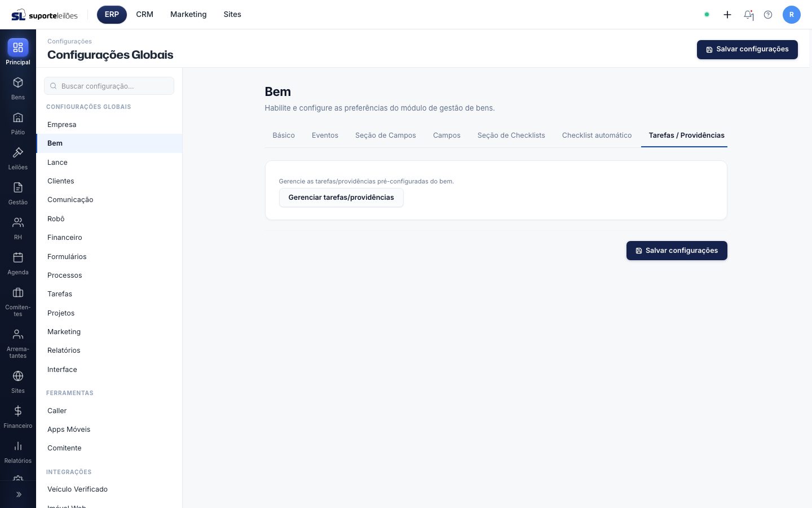The image size is (812, 508).
Task: Click bottom Salvar configurações button
Action: coord(677,251)
